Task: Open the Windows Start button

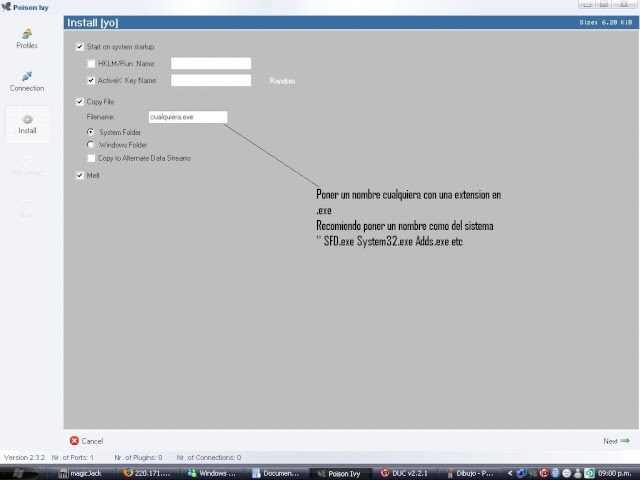Action: tap(18, 473)
